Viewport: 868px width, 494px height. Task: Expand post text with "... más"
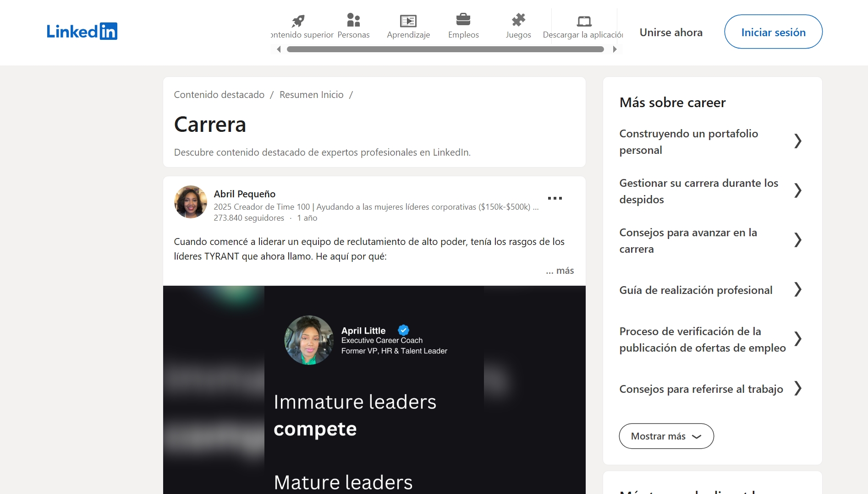pyautogui.click(x=560, y=271)
